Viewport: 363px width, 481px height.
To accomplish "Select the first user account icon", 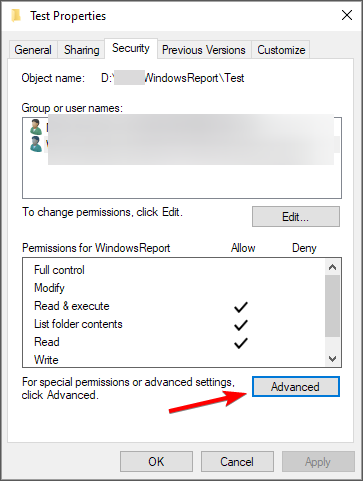I will point(35,127).
